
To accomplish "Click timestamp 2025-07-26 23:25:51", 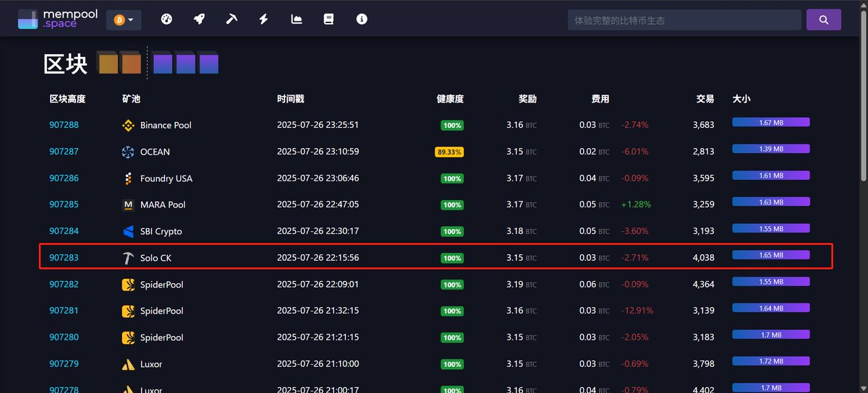I will click(318, 125).
